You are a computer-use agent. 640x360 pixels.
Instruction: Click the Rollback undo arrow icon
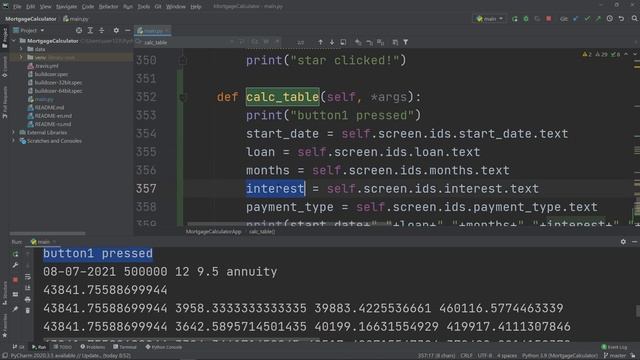621,19
